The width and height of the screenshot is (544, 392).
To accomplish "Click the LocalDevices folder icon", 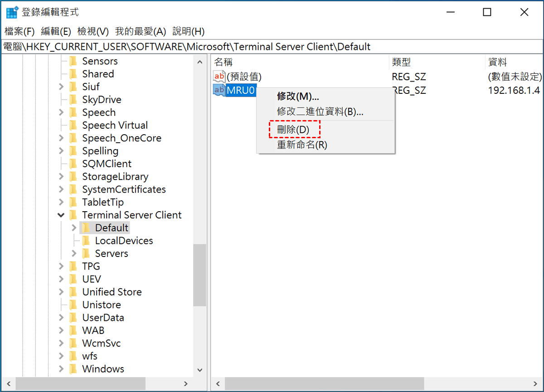I will pos(86,241).
